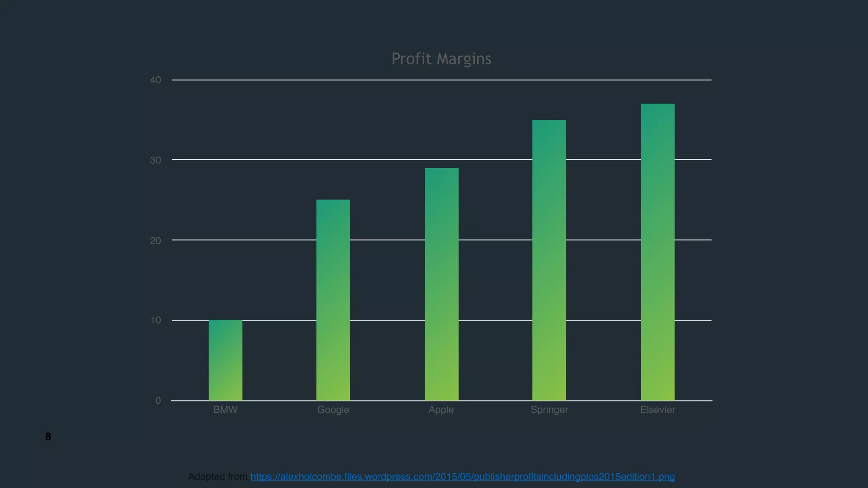
Task: Open the alexholcombe wordpress source link
Action: 462,477
